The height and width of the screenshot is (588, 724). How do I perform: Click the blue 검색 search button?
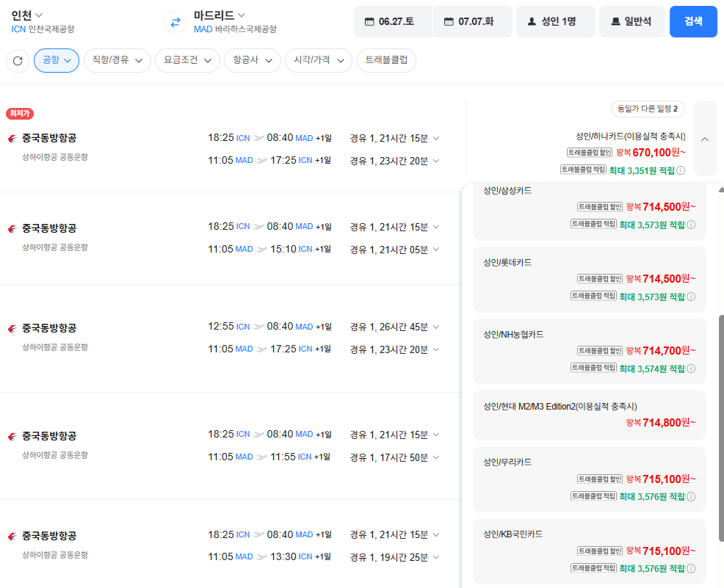pos(693,22)
